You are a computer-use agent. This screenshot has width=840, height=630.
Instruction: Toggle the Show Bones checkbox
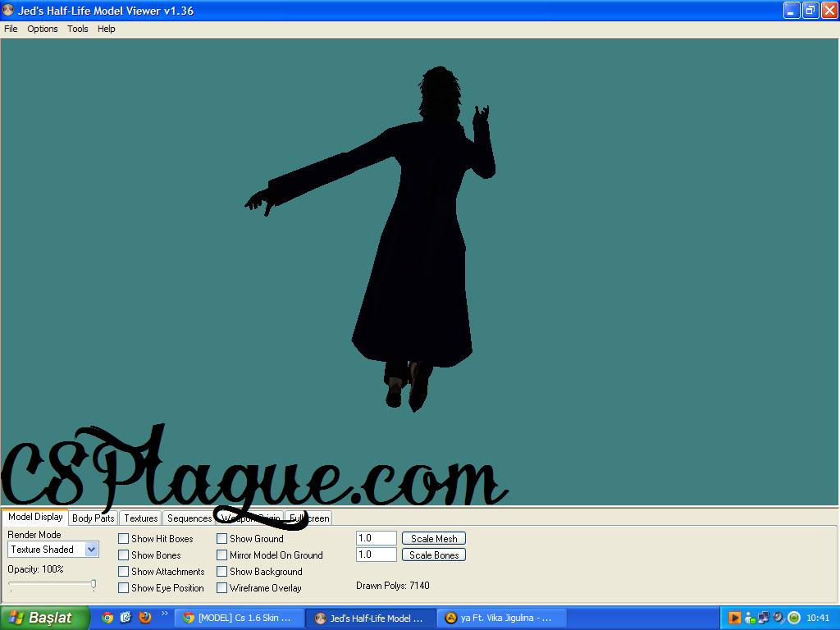point(124,555)
